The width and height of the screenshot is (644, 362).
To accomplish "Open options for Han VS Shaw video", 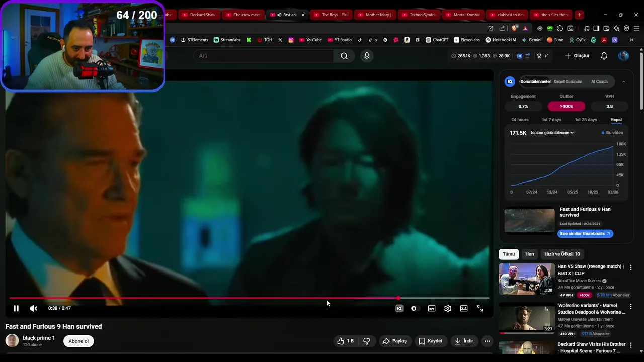I will [x=630, y=267].
